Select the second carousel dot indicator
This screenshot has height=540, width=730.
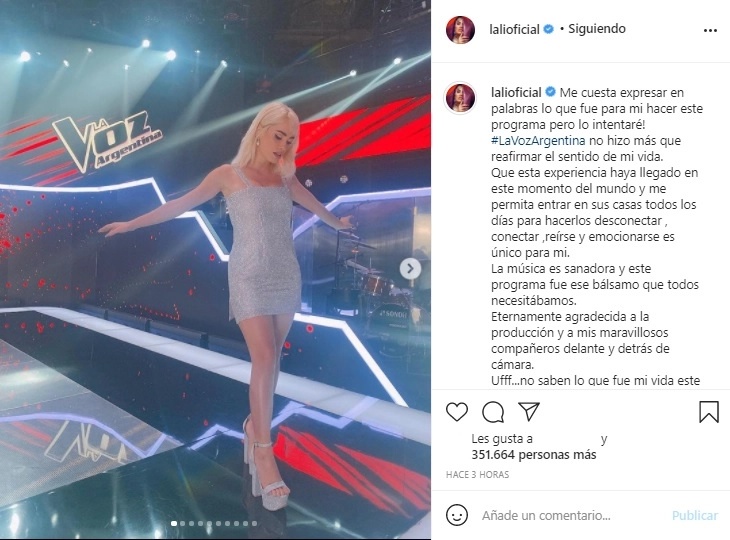(182, 523)
